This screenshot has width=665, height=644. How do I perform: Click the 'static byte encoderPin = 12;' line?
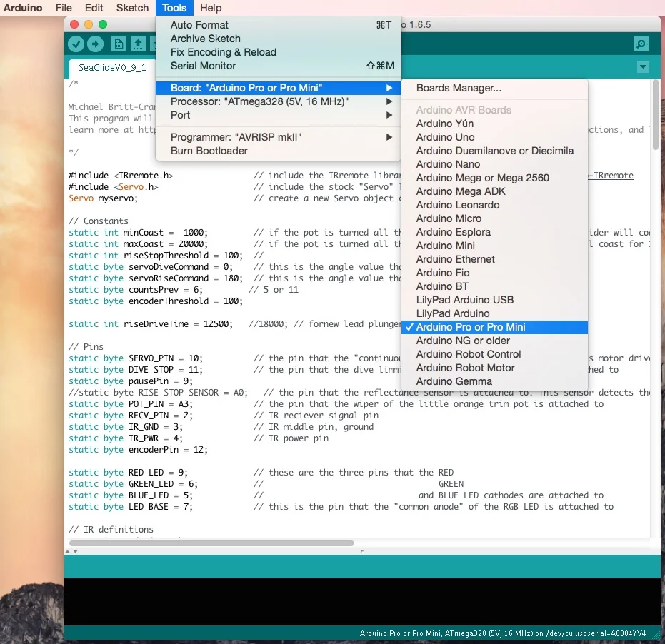pyautogui.click(x=139, y=449)
